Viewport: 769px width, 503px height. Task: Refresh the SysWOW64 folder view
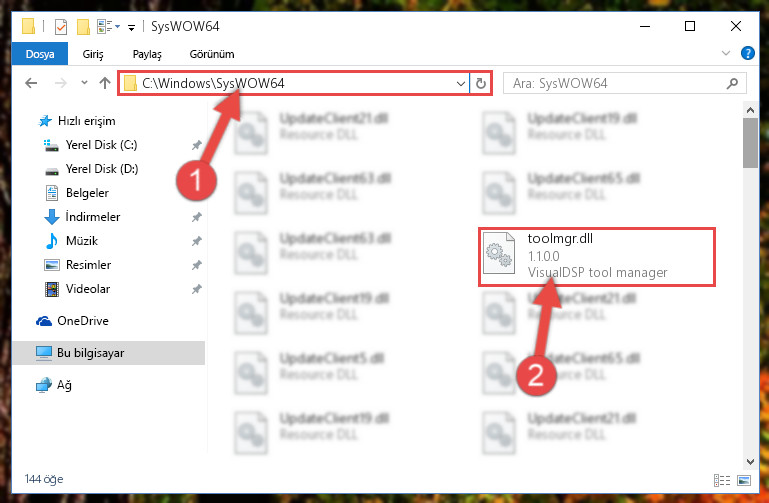(481, 83)
